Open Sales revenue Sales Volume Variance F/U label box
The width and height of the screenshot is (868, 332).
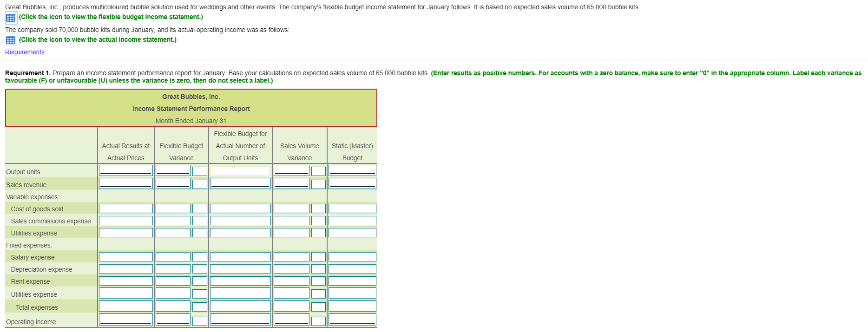coord(319,184)
